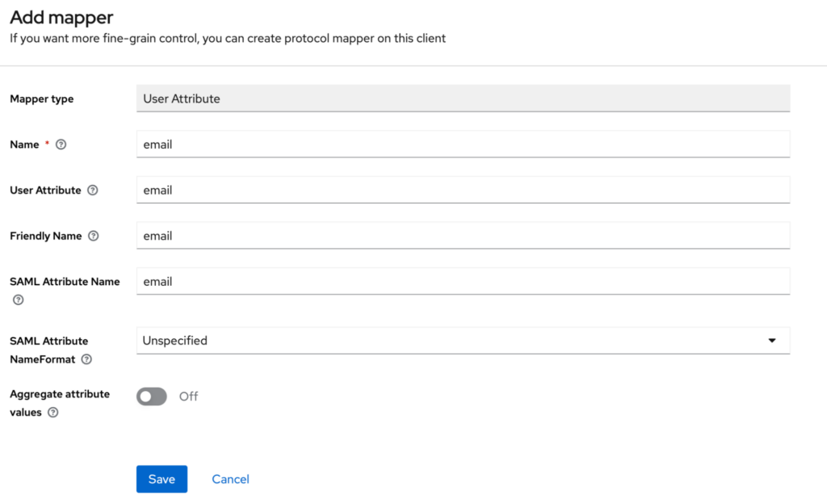Open help icon beside Aggregate attribute values
Viewport: 827px width, 504px height.
(52, 413)
